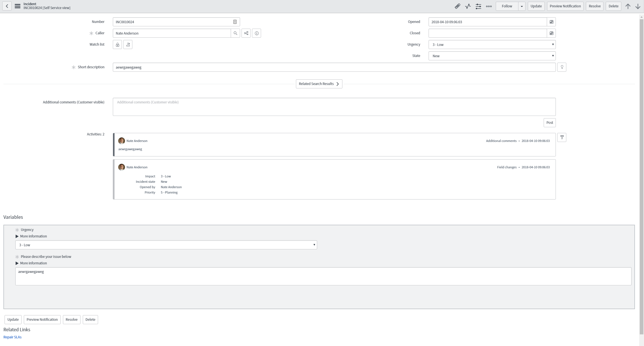Click the Follow button
The width and height of the screenshot is (644, 346).
507,6
